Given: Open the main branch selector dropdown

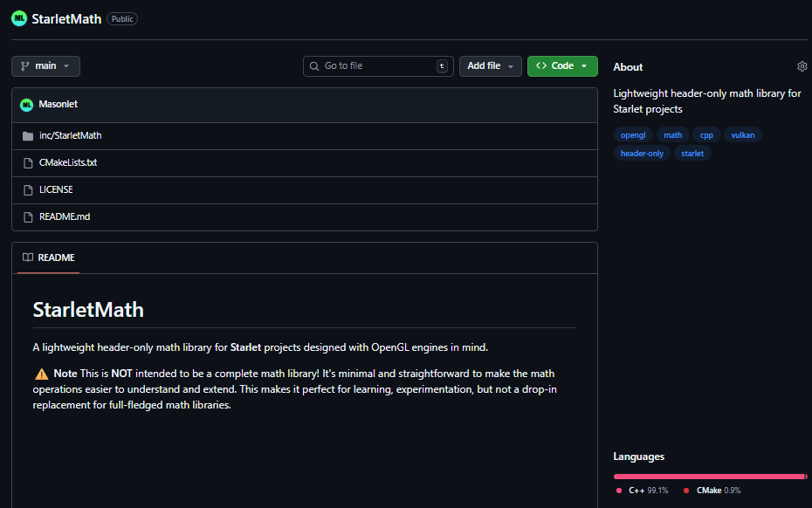Looking at the screenshot, I should [x=45, y=65].
